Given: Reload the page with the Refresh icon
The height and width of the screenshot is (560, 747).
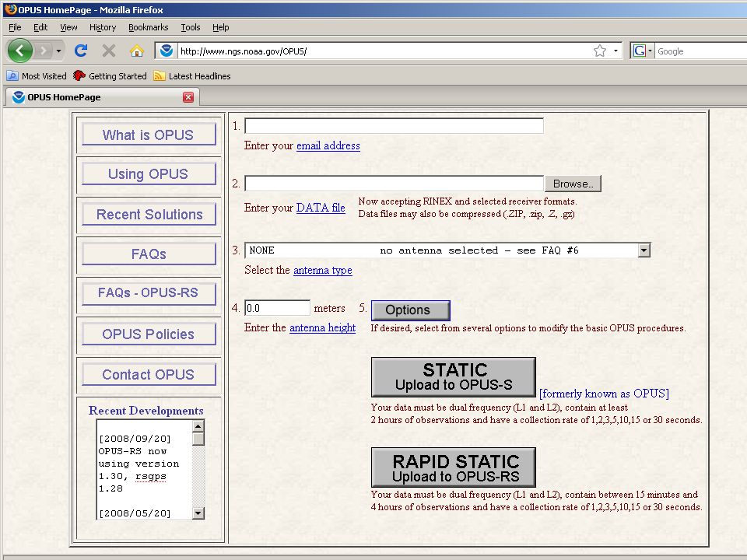Looking at the screenshot, I should click(x=81, y=51).
